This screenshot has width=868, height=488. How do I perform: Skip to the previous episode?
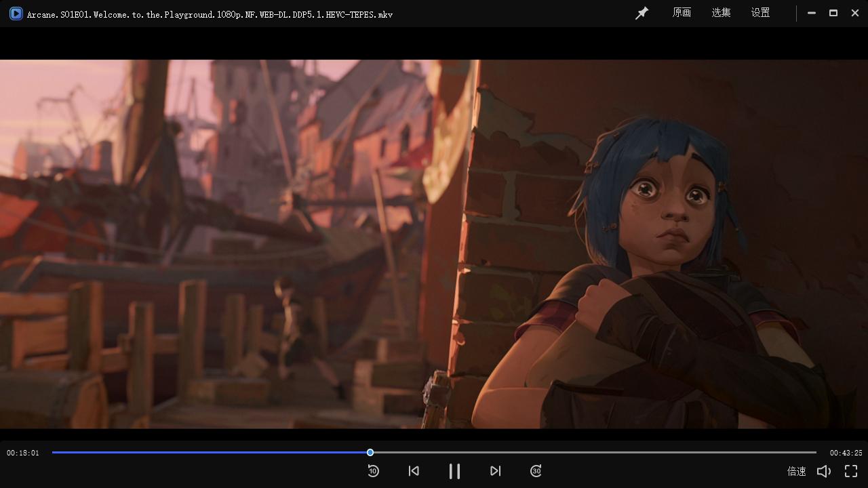(x=414, y=471)
